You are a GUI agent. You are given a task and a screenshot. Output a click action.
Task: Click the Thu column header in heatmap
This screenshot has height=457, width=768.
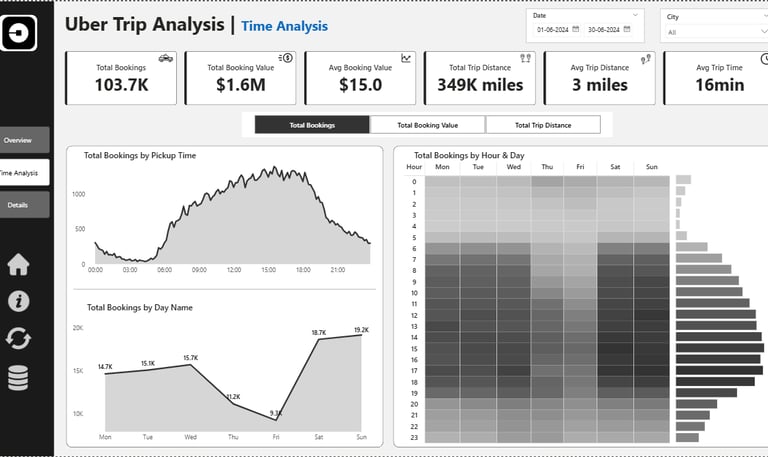tap(547, 167)
